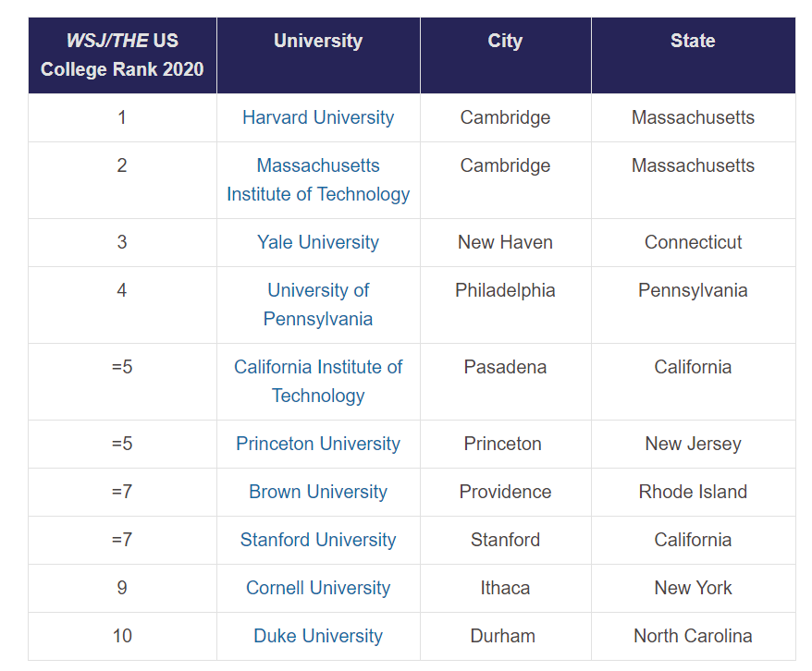The image size is (812, 671).
Task: Click the Massachusetts Institute of Technology link
Action: (317, 179)
